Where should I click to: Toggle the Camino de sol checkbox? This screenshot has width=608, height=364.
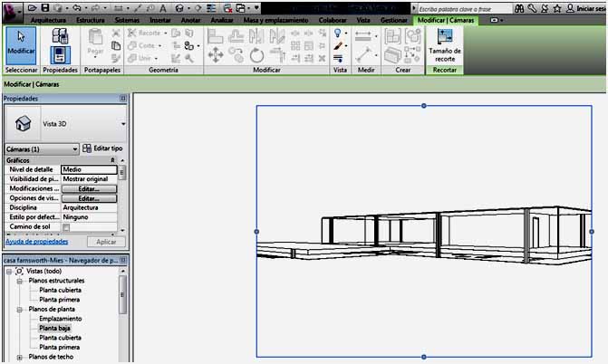[x=65, y=227]
